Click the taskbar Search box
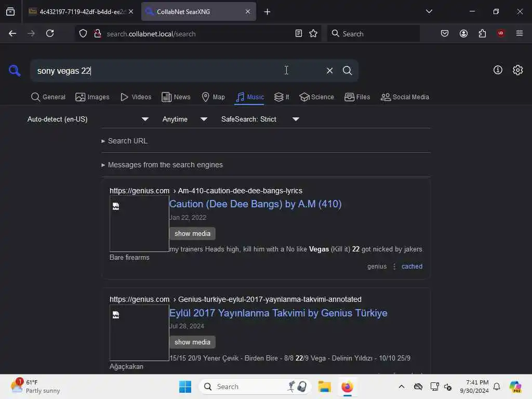This screenshot has width=532, height=399. point(255,387)
